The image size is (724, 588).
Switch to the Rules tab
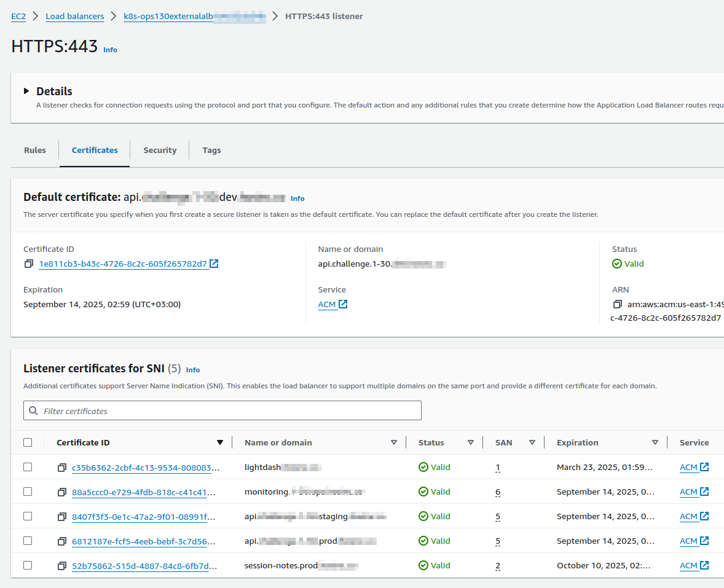35,150
